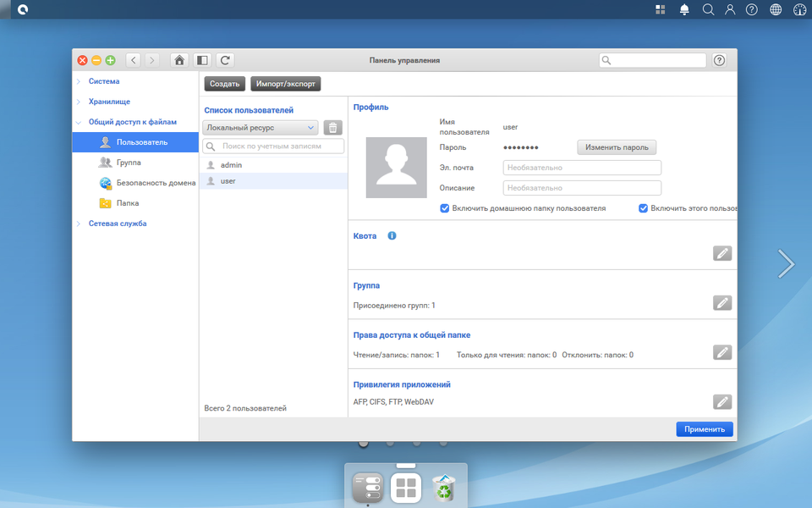812x508 pixels.
Task: Click the Создать button
Action: pyautogui.click(x=225, y=84)
